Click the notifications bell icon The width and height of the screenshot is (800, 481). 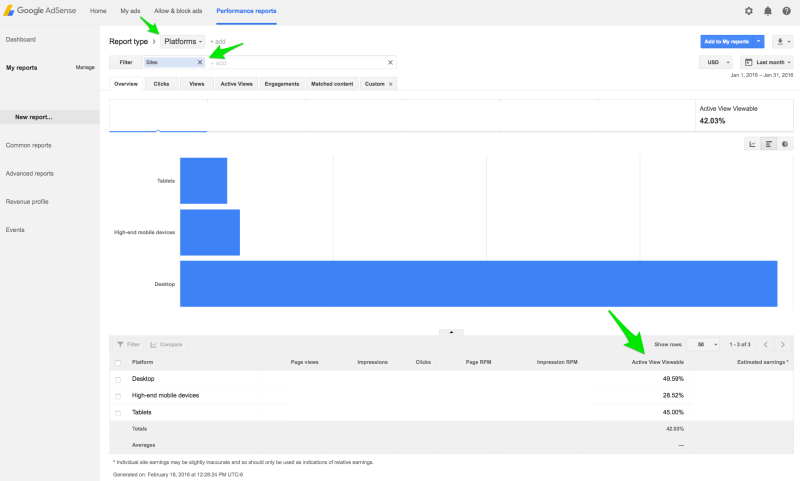(768, 11)
